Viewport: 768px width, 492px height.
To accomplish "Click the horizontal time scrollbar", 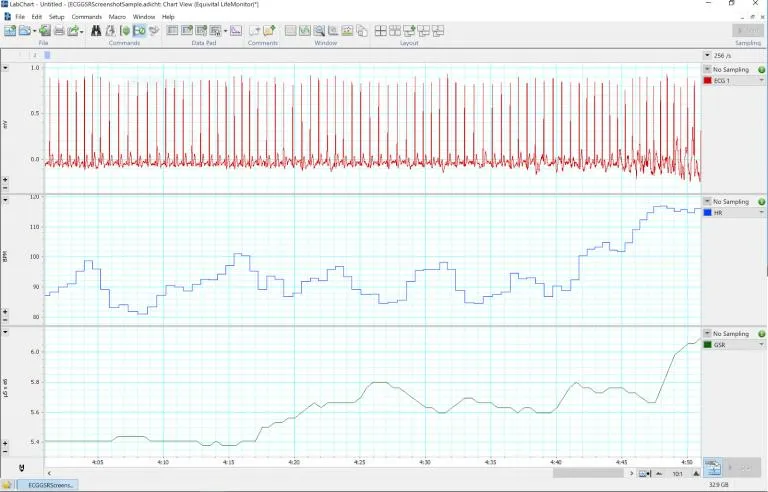I will [x=590, y=474].
